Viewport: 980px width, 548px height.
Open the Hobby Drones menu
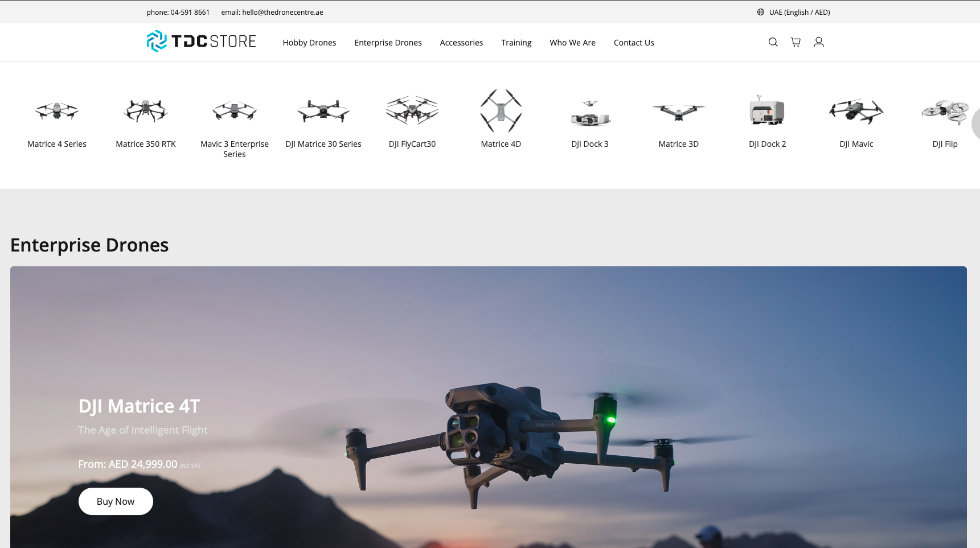click(309, 43)
